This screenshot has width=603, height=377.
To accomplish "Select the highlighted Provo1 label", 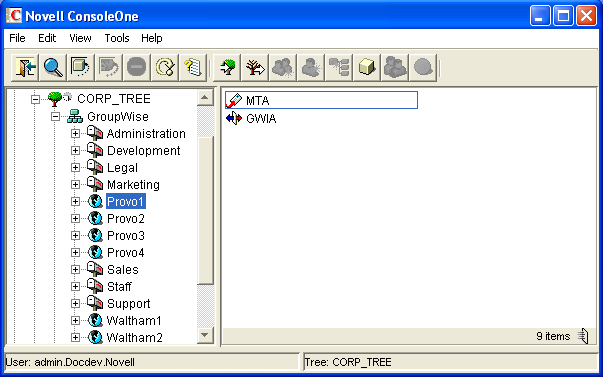I will pos(126,202).
